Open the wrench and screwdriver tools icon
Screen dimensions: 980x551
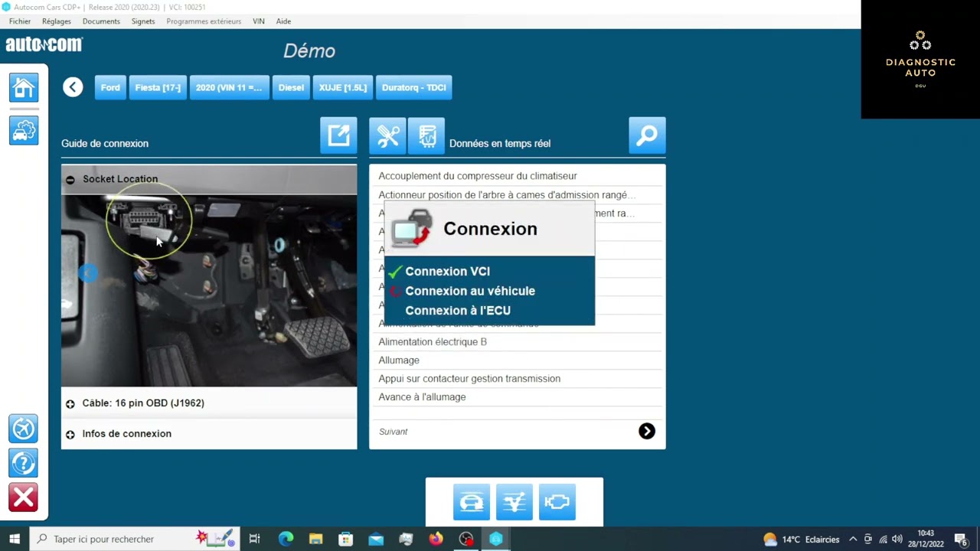point(387,135)
